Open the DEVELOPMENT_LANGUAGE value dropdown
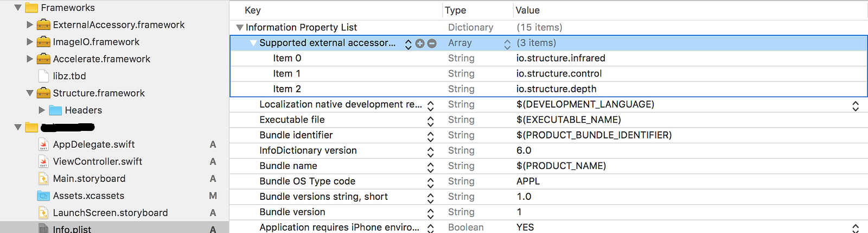 pyautogui.click(x=856, y=105)
